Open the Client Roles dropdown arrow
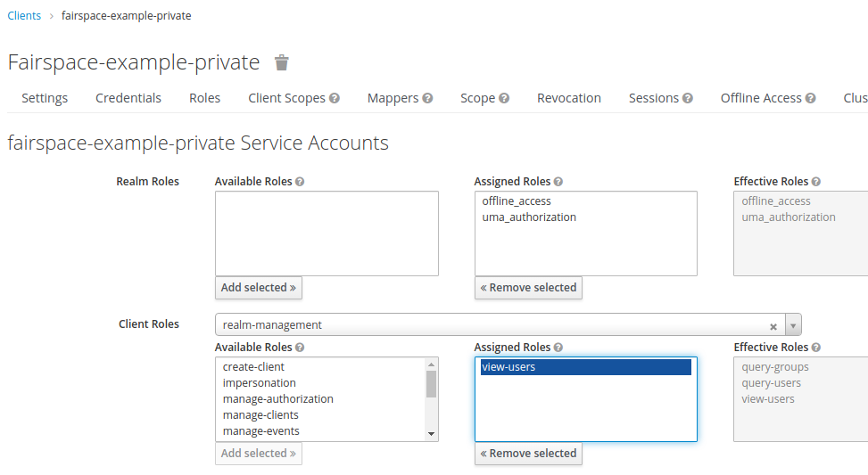Image resolution: width=868 pixels, height=475 pixels. coord(793,325)
